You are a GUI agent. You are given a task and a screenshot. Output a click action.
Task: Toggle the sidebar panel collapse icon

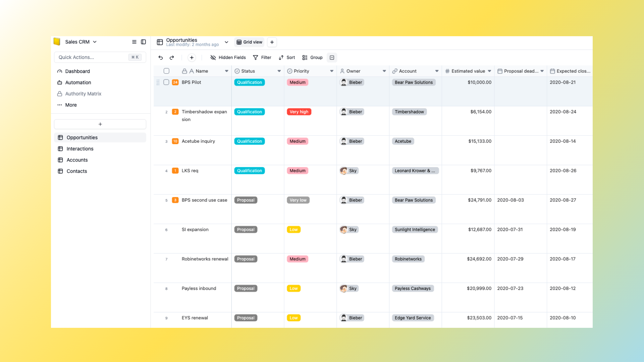coord(144,42)
